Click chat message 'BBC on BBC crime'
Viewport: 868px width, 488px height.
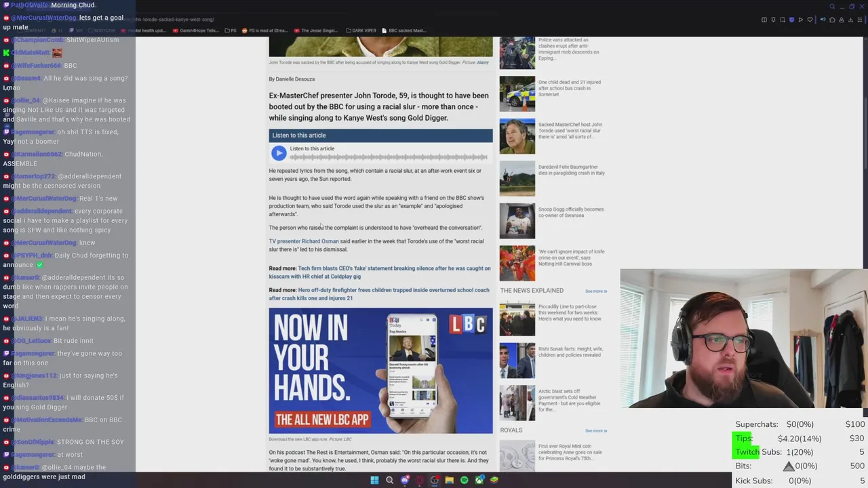62,424
